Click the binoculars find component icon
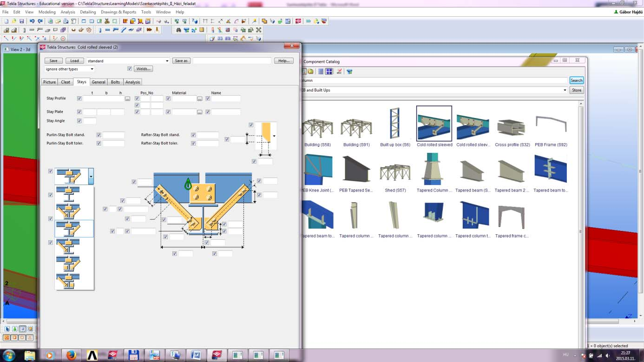644x362 pixels. click(178, 30)
